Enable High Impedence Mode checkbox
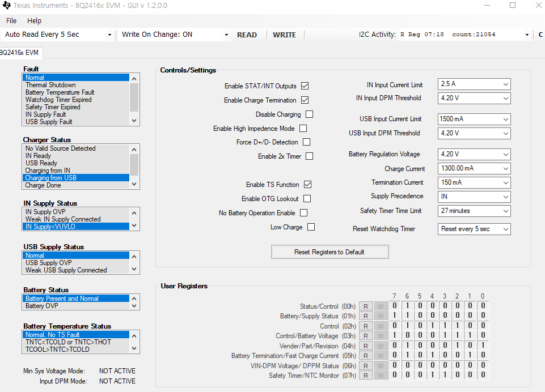545x392 pixels. click(303, 129)
